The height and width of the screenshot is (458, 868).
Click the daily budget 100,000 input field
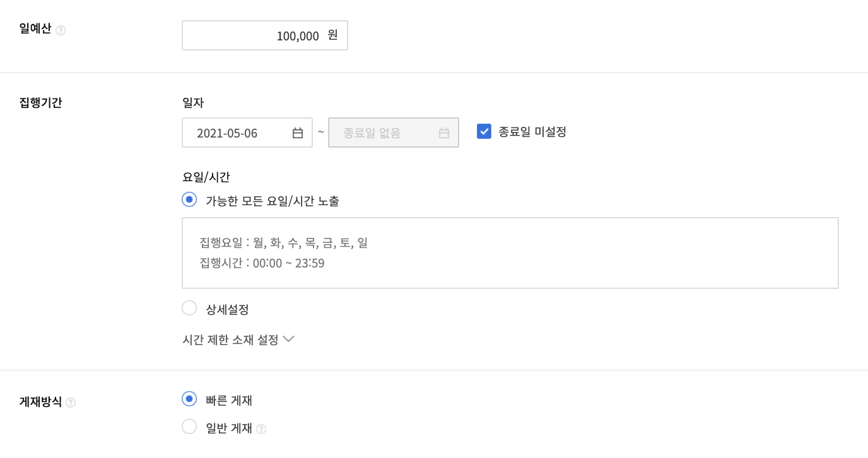pos(265,35)
